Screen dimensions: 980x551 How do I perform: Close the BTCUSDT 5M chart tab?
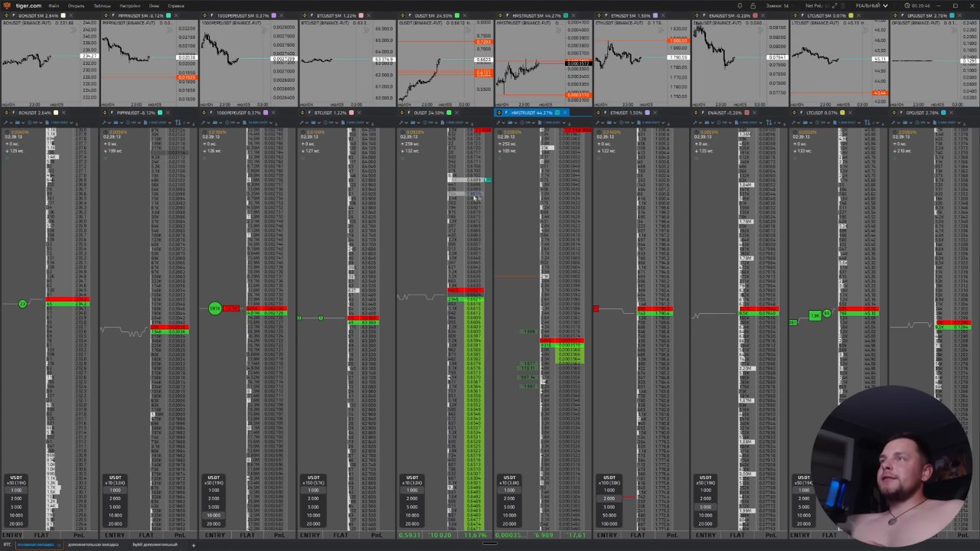pos(367,15)
